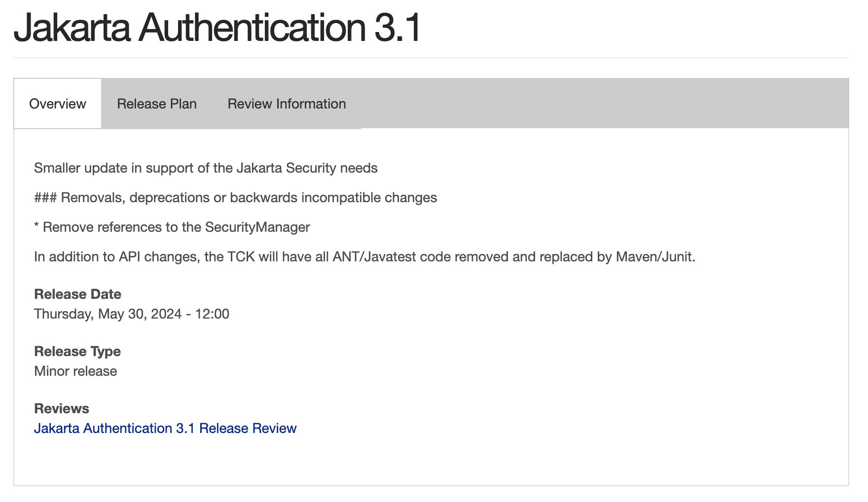Viewport: 868px width, 502px height.
Task: Click the Smaller update description line
Action: pos(205,168)
